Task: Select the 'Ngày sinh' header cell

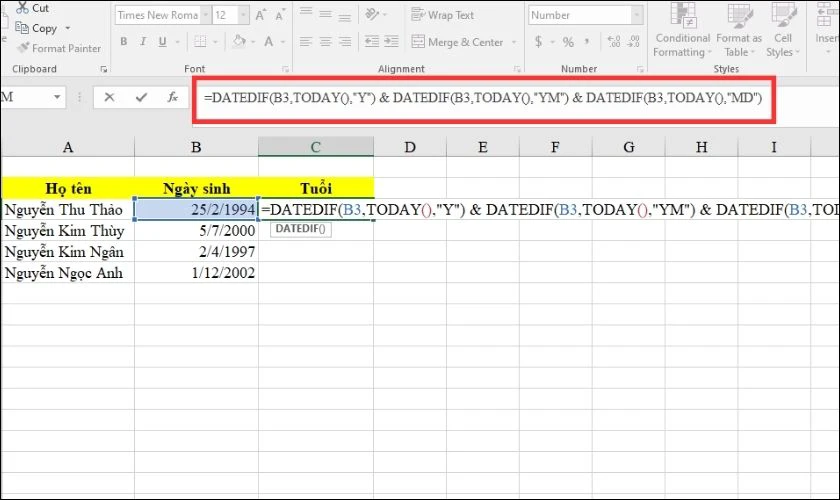Action: [196, 188]
